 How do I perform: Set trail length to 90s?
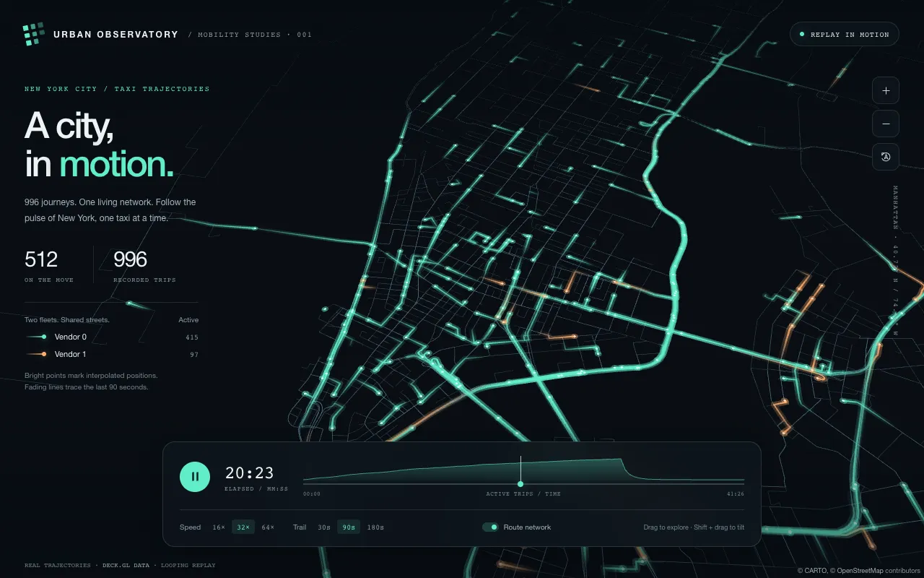349,527
